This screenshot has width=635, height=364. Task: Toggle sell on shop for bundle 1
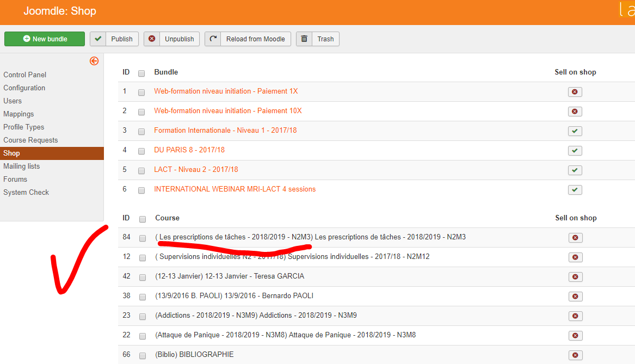(x=575, y=92)
